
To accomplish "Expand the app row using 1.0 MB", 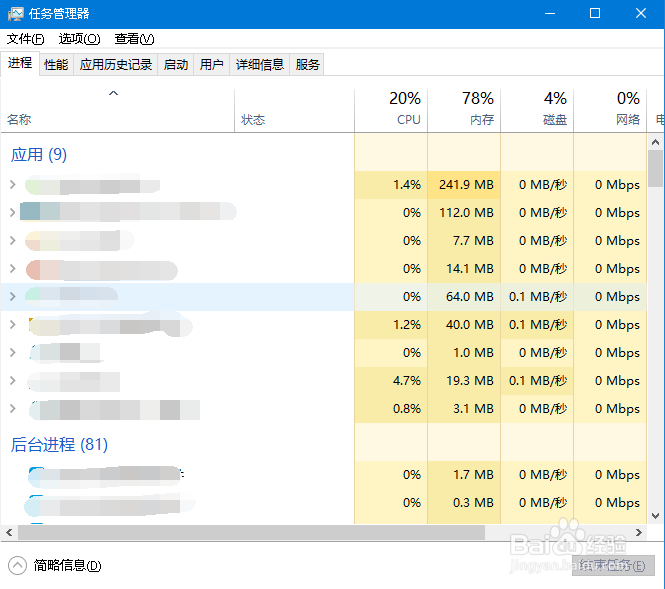I will (13, 353).
